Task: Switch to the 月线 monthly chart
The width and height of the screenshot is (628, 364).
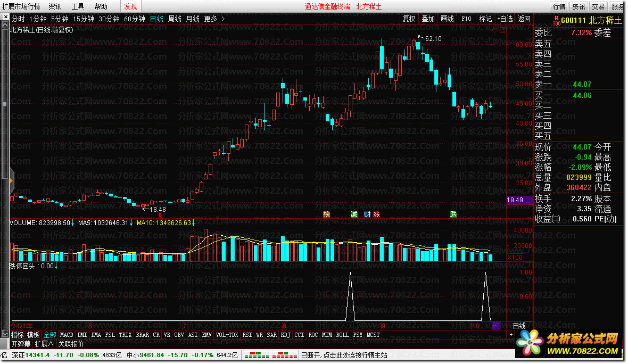Action: tap(193, 19)
